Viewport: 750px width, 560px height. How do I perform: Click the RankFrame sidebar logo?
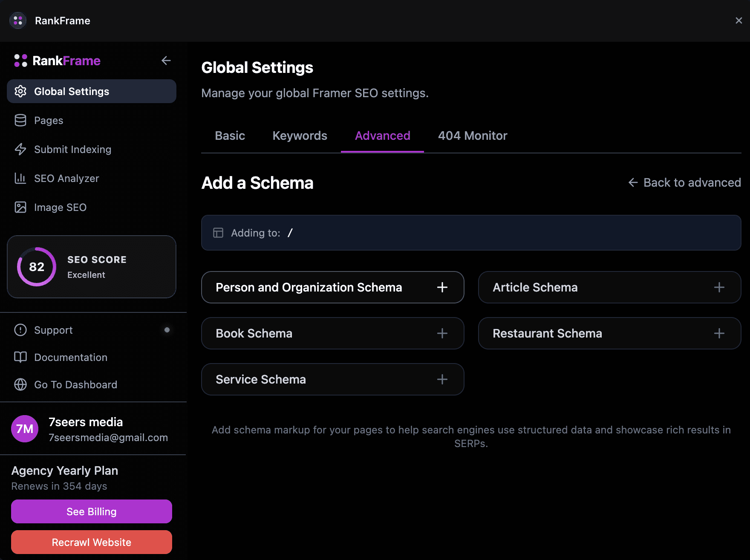57,61
